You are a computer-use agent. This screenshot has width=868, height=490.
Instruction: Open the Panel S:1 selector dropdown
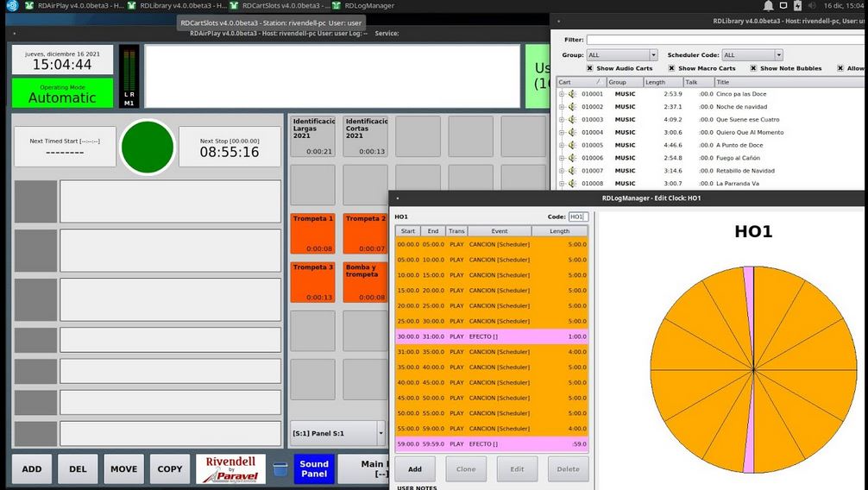(337, 433)
